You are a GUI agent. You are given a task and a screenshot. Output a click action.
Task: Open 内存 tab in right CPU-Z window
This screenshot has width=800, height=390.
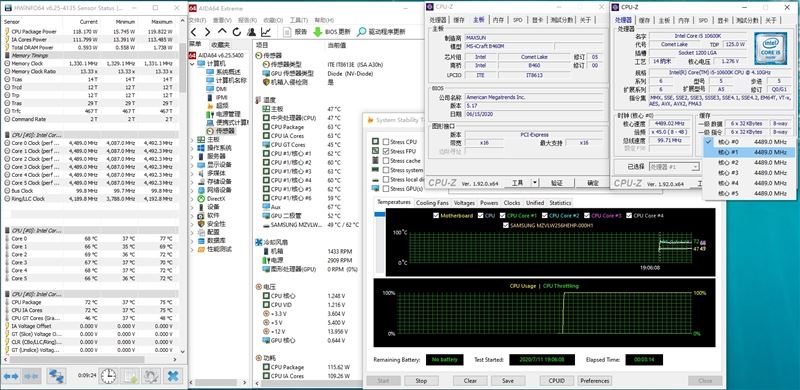pos(684,20)
